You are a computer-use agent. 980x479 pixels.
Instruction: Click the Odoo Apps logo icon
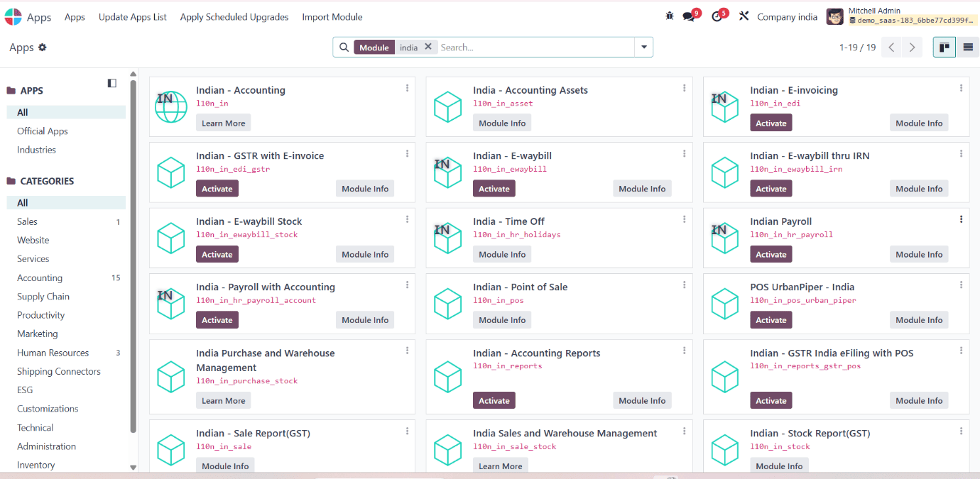(x=13, y=17)
